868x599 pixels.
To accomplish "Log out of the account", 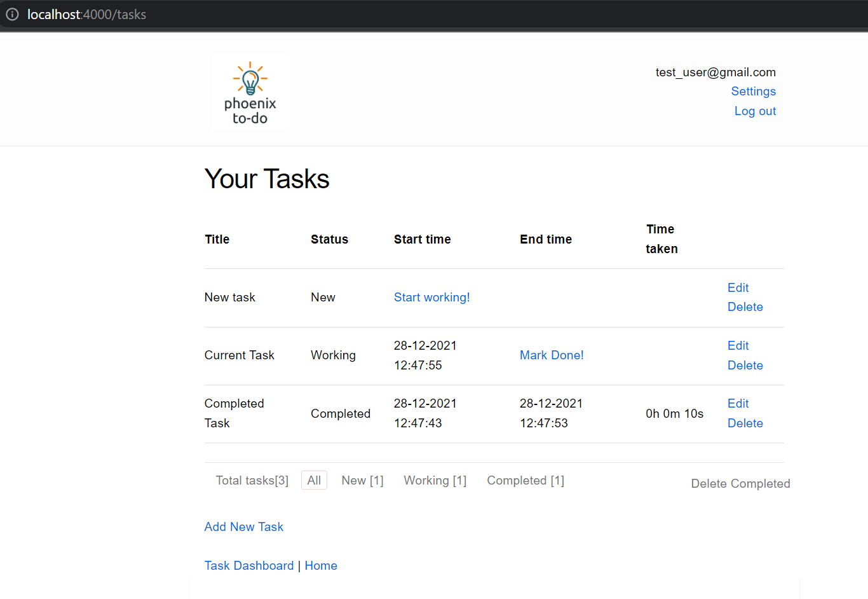I will [755, 111].
